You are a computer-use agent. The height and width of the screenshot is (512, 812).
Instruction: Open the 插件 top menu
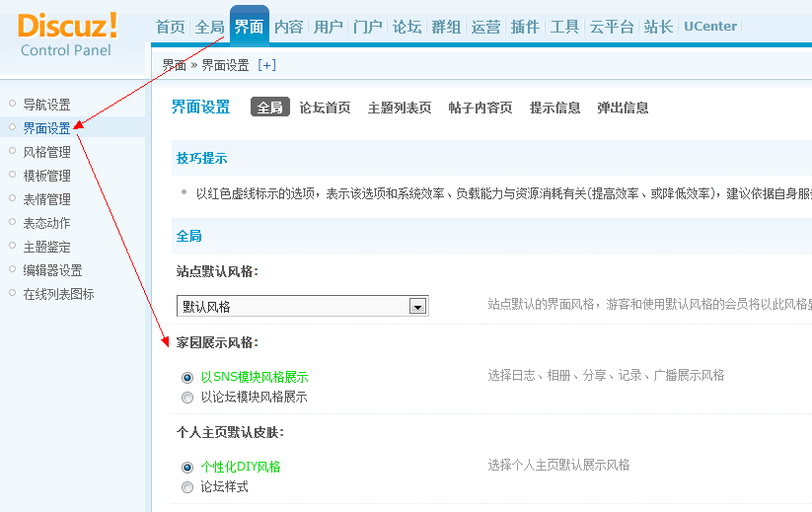[525, 27]
